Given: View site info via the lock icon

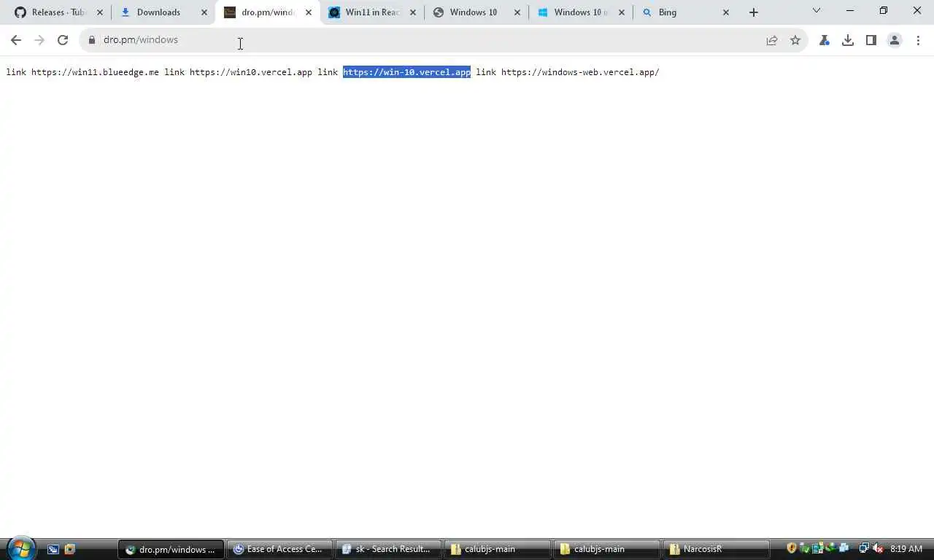Looking at the screenshot, I should (92, 40).
